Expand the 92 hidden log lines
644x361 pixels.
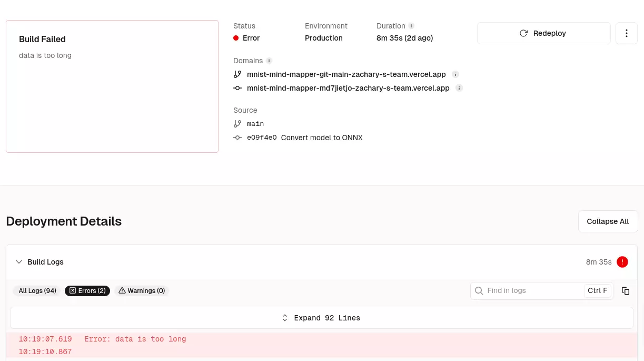(321, 318)
